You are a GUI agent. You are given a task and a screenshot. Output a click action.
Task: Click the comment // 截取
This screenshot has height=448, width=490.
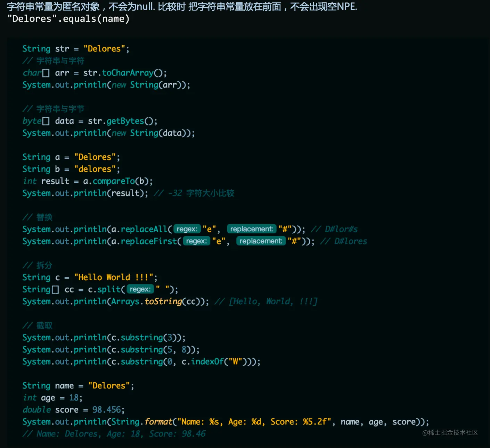[38, 325]
